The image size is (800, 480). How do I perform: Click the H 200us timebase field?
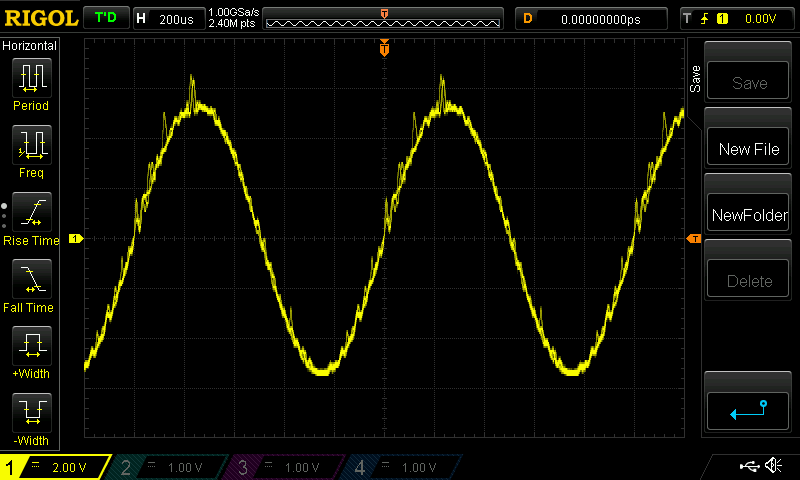tap(167, 18)
